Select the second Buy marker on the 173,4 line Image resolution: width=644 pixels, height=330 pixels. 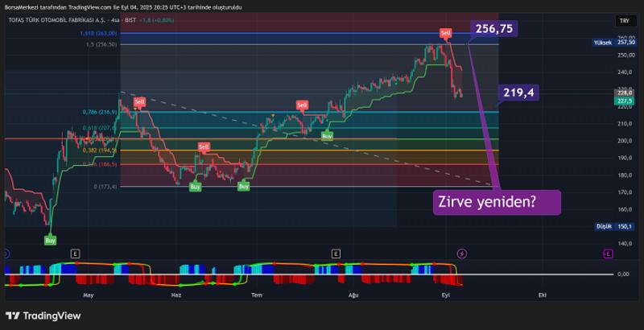pyautogui.click(x=244, y=187)
